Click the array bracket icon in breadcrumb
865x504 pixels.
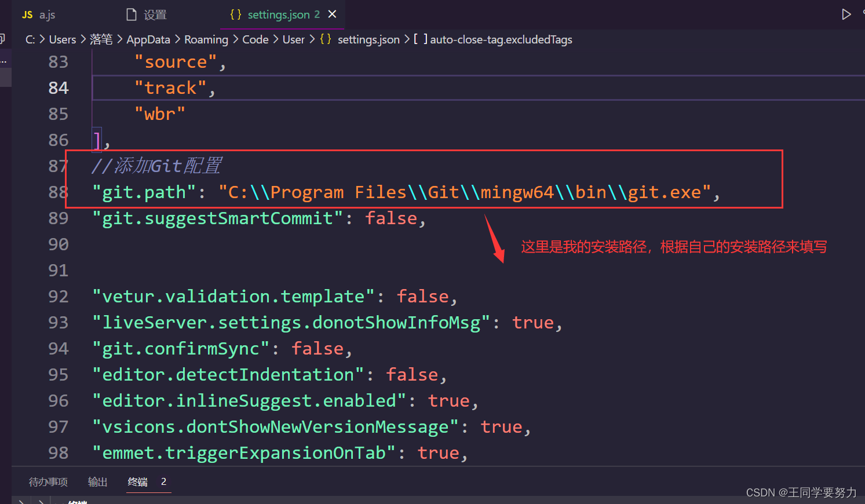click(x=421, y=39)
